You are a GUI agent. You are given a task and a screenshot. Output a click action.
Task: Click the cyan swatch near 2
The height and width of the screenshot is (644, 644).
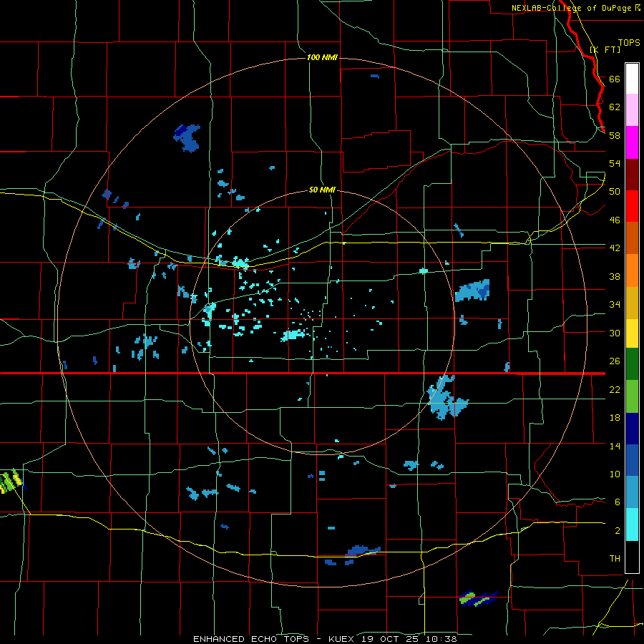(632, 525)
